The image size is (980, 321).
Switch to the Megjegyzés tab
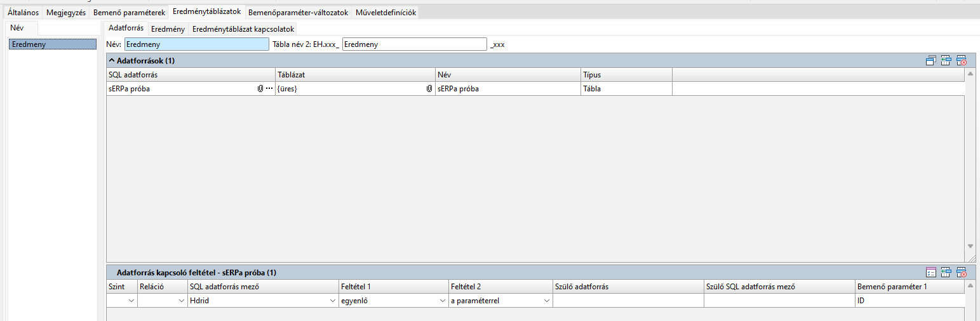click(66, 13)
